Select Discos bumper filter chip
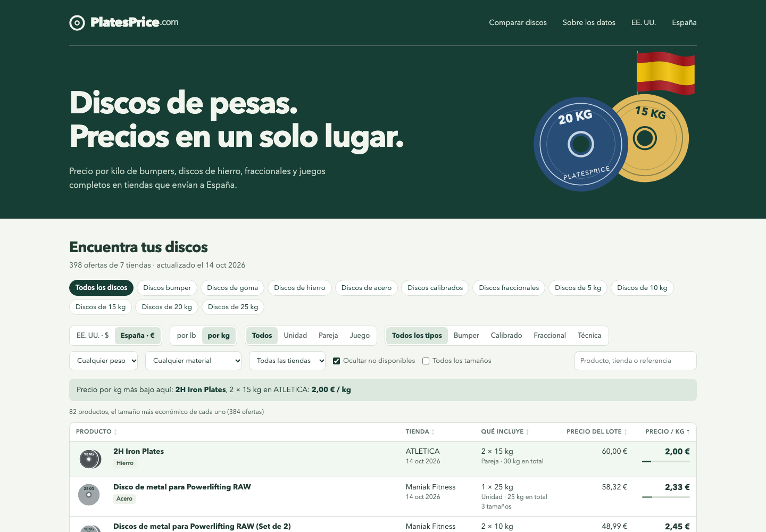The image size is (766, 532). pyautogui.click(x=167, y=288)
